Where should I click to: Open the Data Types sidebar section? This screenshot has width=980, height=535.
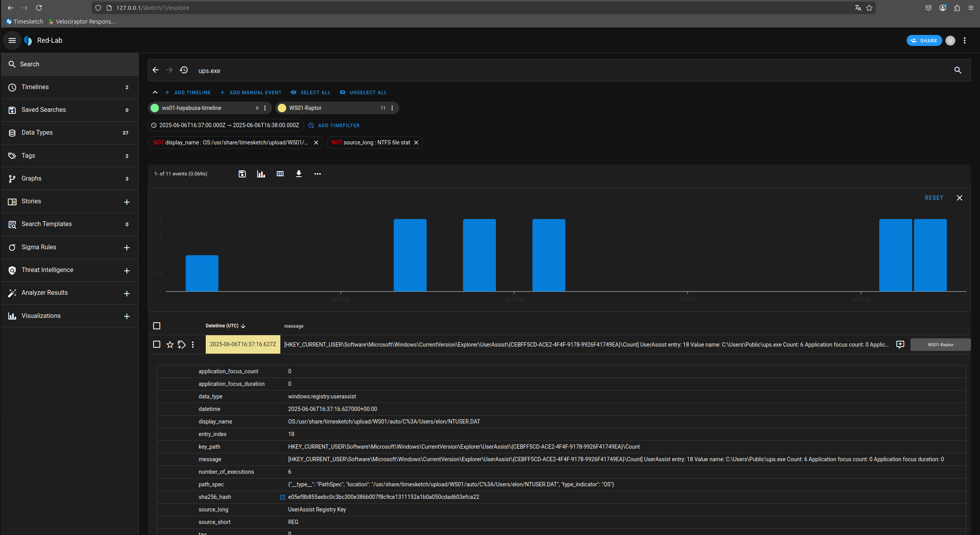pyautogui.click(x=70, y=133)
